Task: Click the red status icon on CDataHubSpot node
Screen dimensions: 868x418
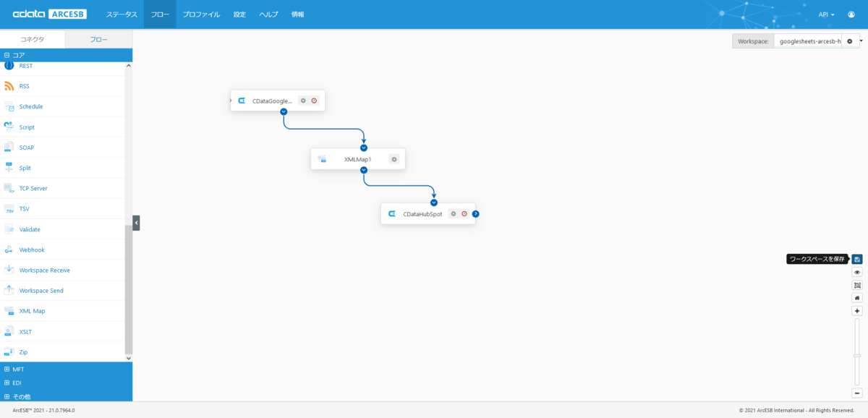Action: 464,213
